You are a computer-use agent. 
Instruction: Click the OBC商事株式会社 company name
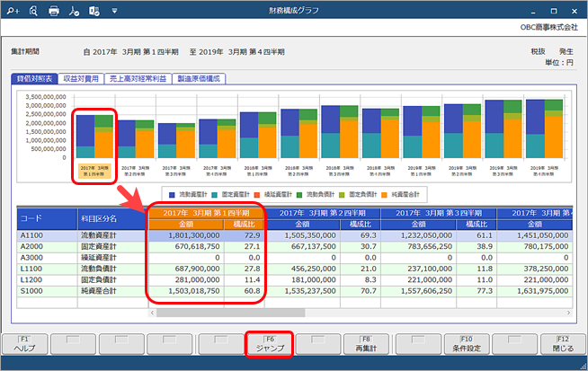click(549, 27)
